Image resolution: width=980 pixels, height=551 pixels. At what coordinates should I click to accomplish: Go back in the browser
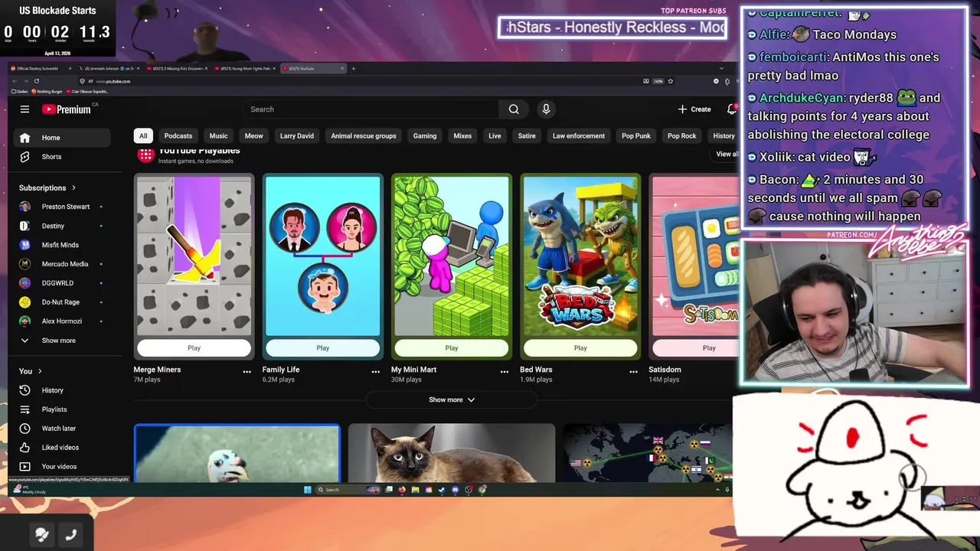pyautogui.click(x=15, y=81)
